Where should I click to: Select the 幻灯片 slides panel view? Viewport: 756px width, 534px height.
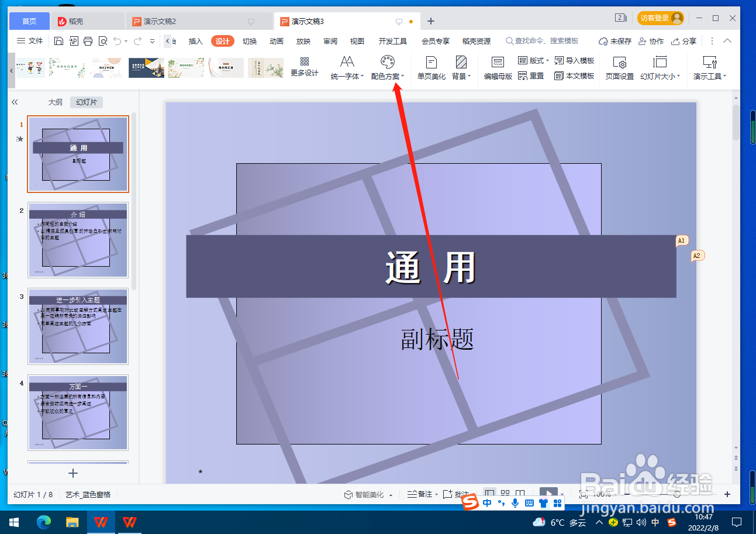pos(87,102)
